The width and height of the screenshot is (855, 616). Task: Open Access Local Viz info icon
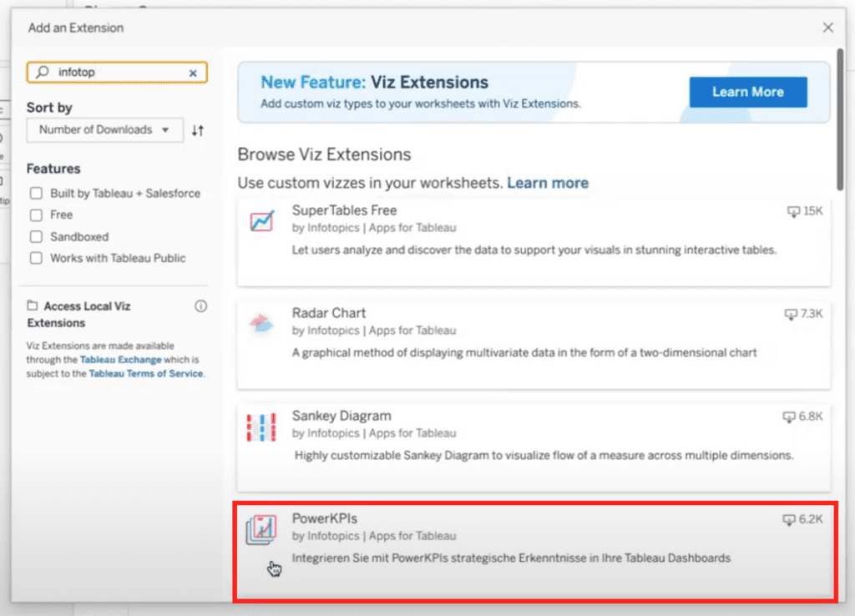[200, 305]
